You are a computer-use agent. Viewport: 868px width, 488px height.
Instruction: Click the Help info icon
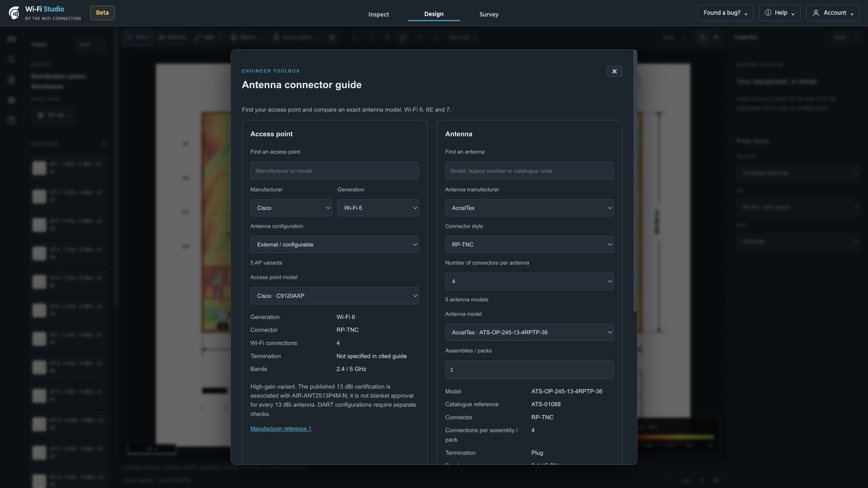(768, 13)
